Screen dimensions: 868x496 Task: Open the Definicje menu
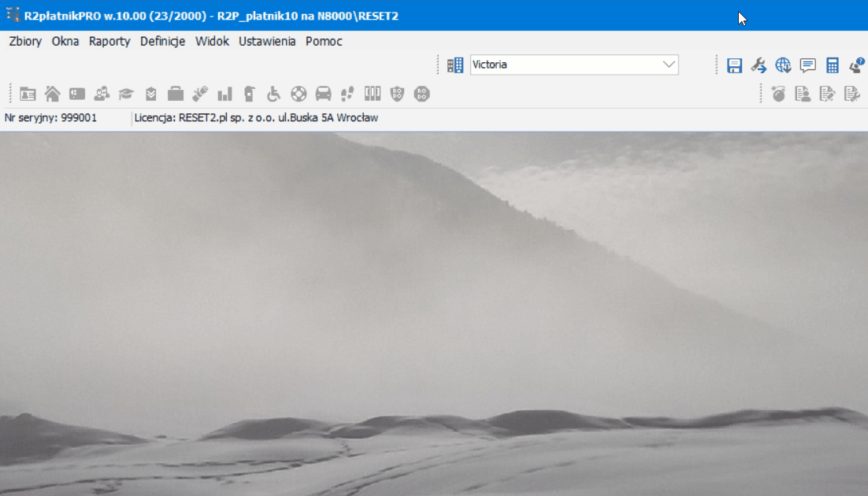163,42
